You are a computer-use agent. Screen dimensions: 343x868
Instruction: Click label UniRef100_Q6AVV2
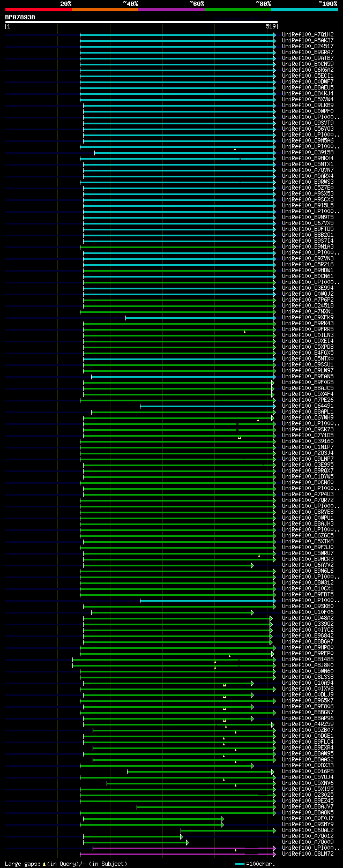[x=308, y=565]
